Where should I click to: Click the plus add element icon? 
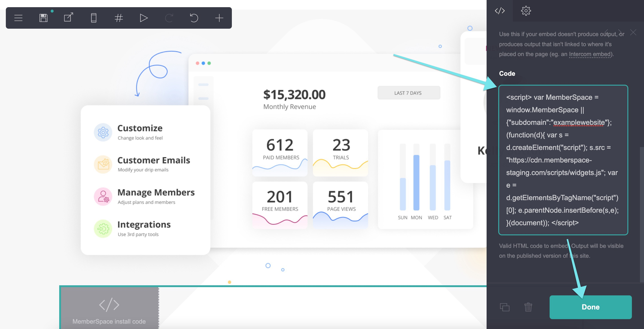click(219, 18)
